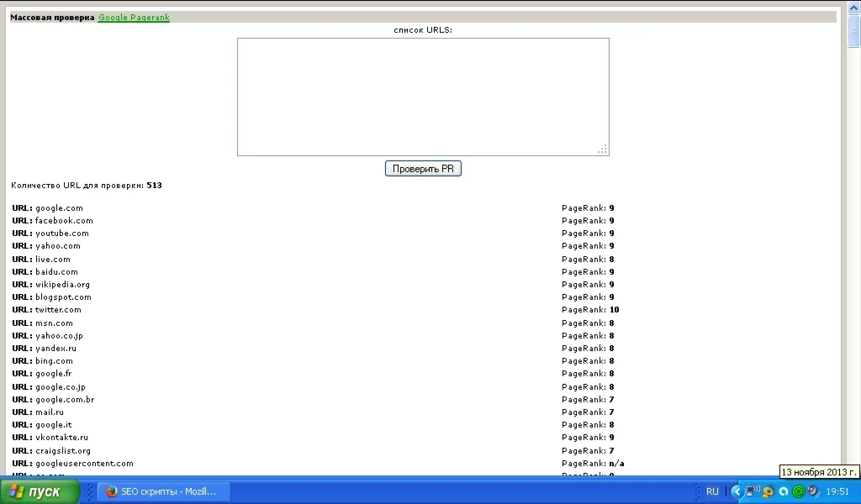Select the 'googleusercontent.com' URL text

tap(85, 464)
